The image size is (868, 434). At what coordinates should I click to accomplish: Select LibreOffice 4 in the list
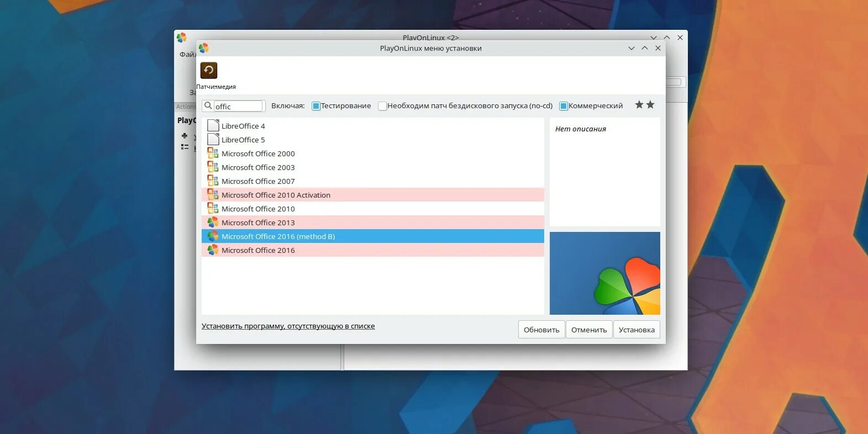(x=373, y=126)
